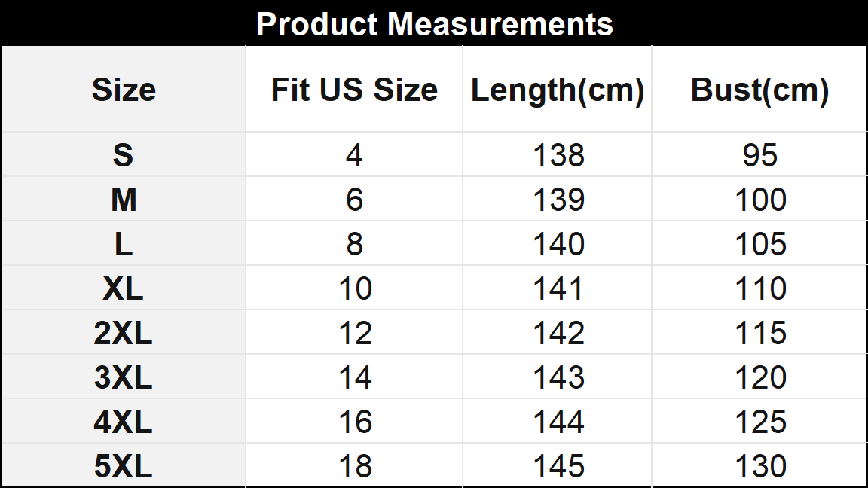Click the M size row label
The image size is (868, 488).
(124, 200)
